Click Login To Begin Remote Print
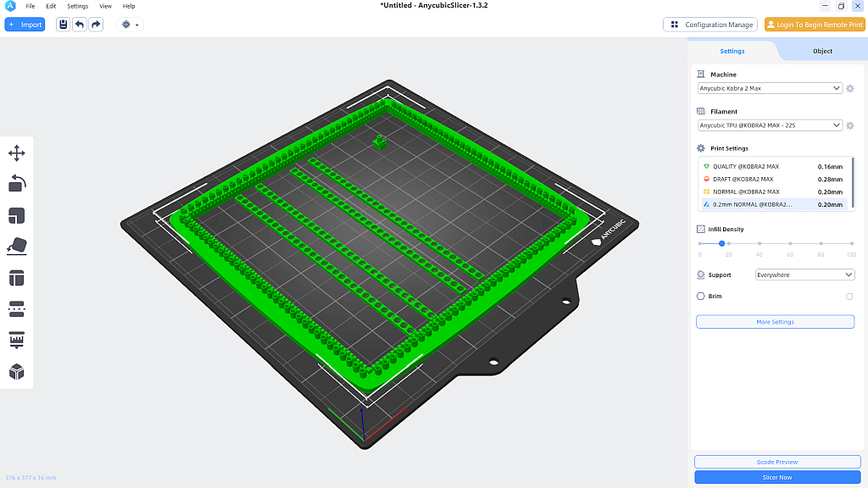Viewport: 868px width, 488px height. point(815,25)
